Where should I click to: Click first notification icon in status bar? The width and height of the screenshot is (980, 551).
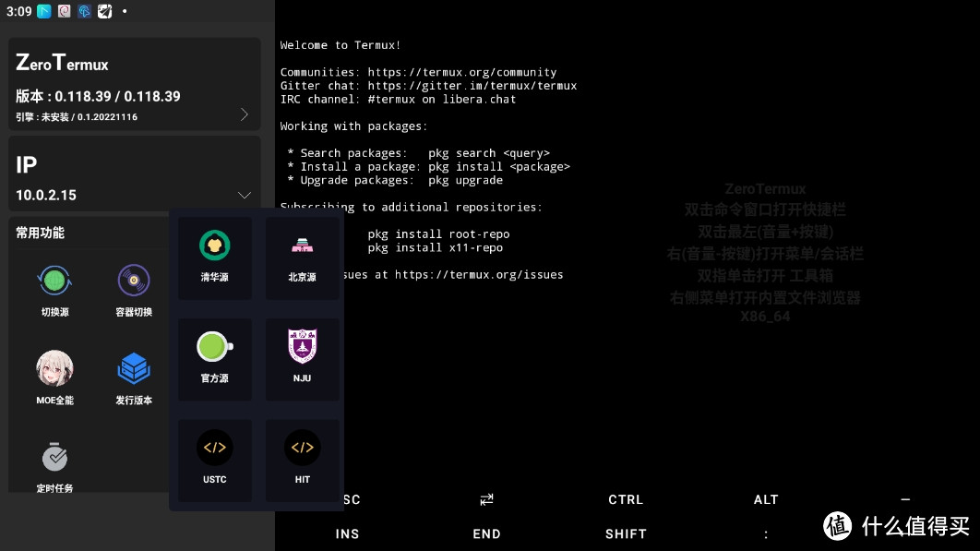(43, 11)
